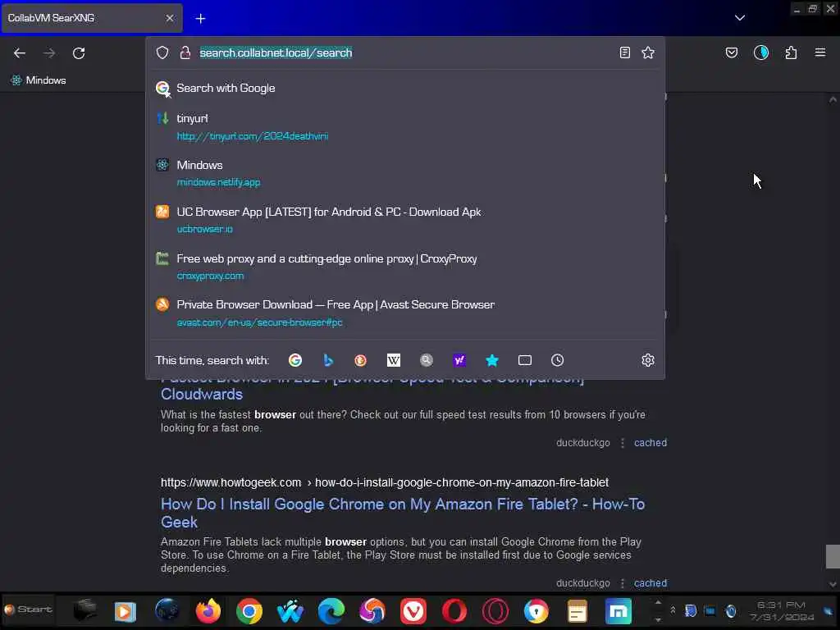The height and width of the screenshot is (630, 840).
Task: Select the CollabVM SearXNG tab
Action: click(91, 18)
